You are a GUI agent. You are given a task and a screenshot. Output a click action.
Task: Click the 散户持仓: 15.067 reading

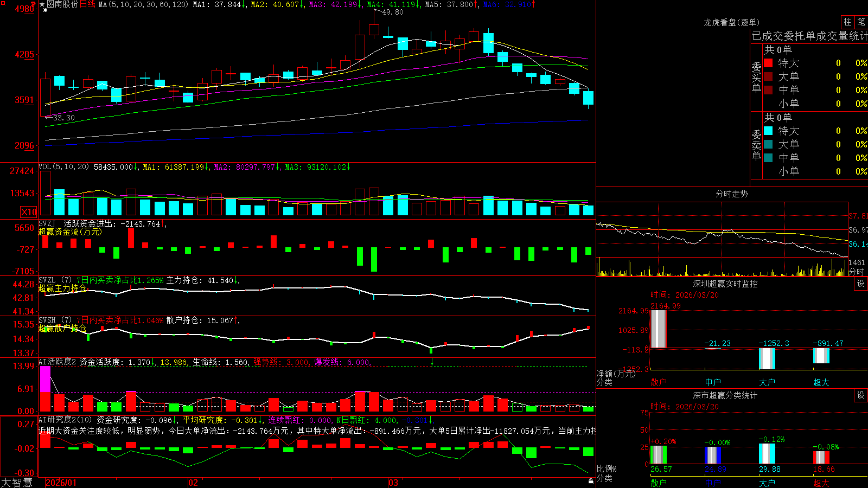(x=200, y=320)
